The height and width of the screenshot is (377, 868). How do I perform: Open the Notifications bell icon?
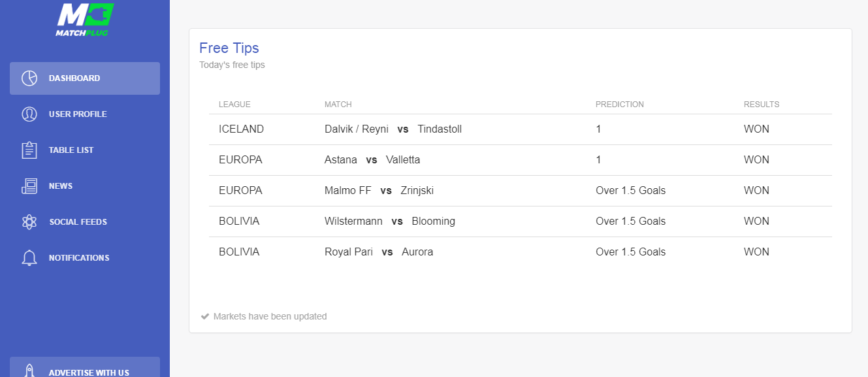point(29,258)
